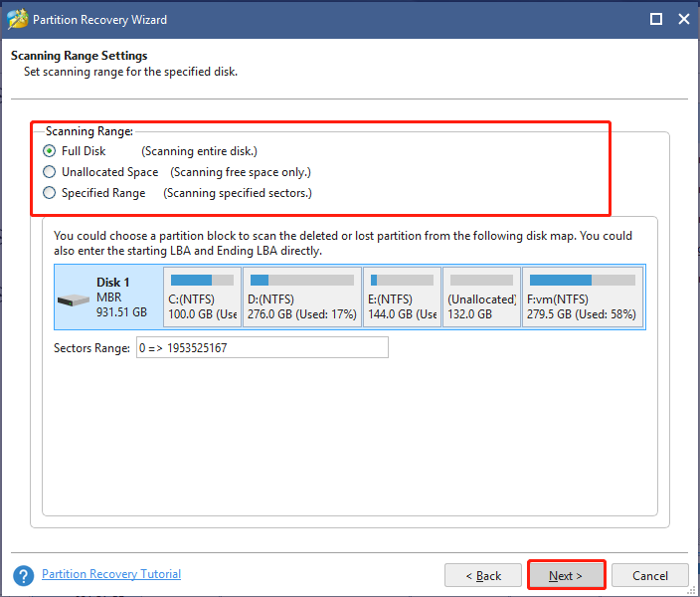700x597 pixels.
Task: Go back with the Back button
Action: pyautogui.click(x=483, y=575)
